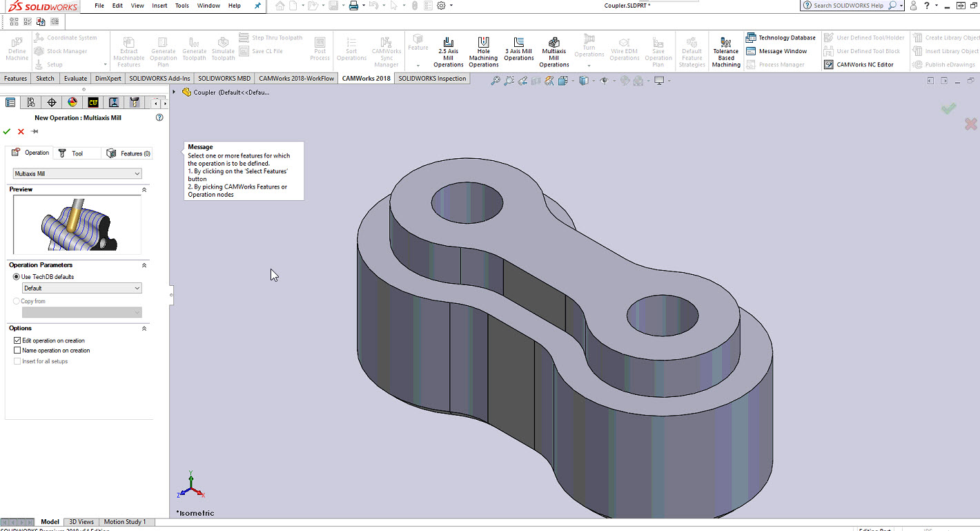Open View Orientation dropdown arrow
The image size is (980, 531).
tap(572, 81)
